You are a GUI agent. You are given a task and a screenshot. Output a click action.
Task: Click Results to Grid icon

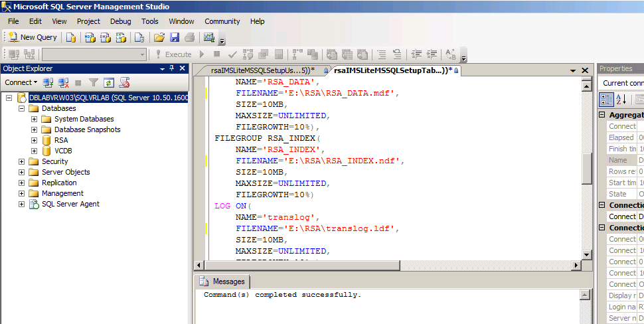[x=347, y=54]
